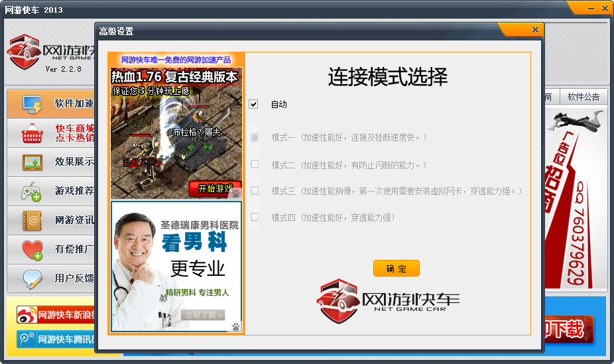The width and height of the screenshot is (614, 364).
Task: Open 有偿推广 sidebar menu item
Action: point(51,249)
